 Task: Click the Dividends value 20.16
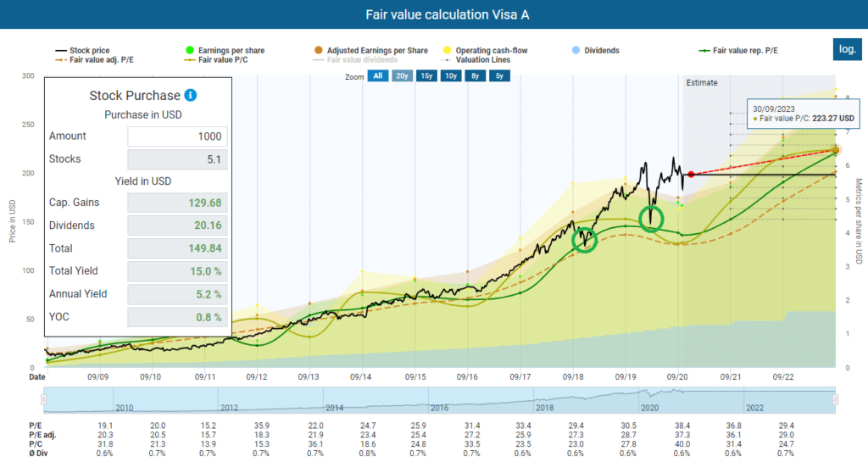click(177, 225)
